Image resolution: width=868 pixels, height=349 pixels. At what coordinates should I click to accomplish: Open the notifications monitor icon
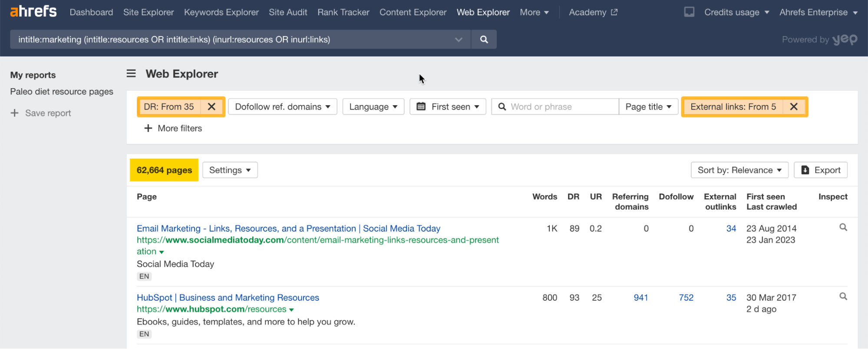tap(689, 12)
